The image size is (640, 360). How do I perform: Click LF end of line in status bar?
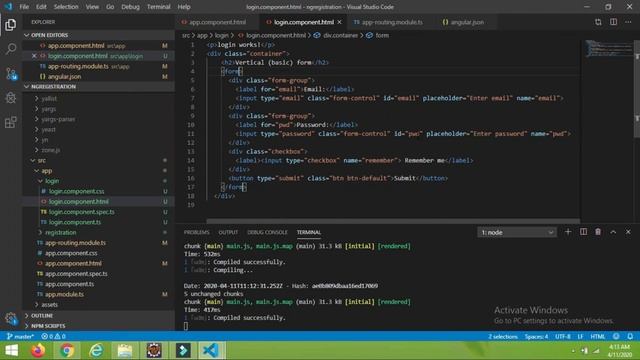pyautogui.click(x=580, y=336)
